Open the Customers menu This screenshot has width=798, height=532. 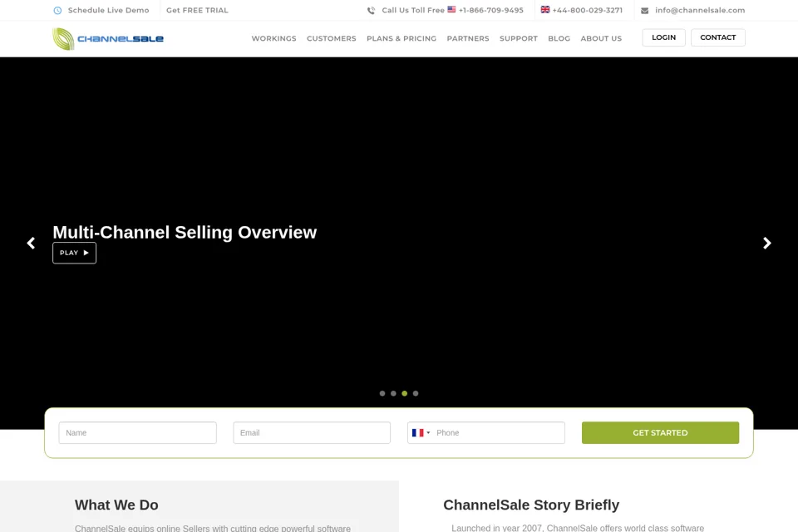[332, 39]
